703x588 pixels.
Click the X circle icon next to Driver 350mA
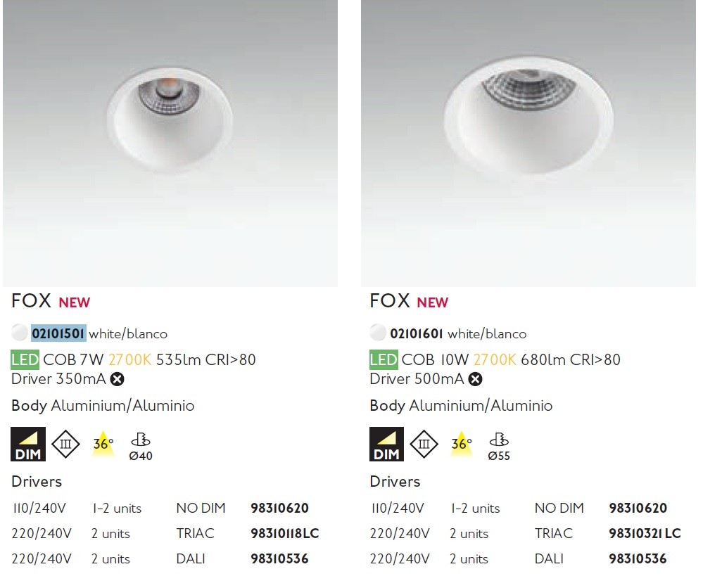[x=118, y=380]
